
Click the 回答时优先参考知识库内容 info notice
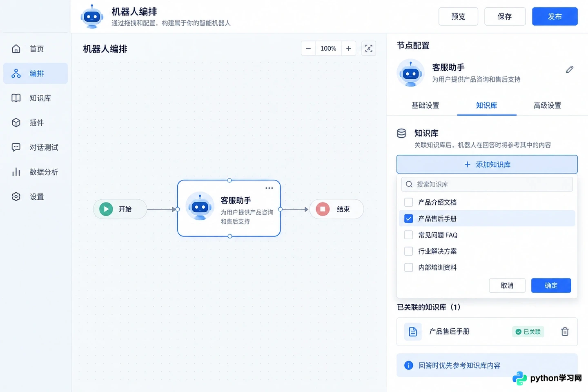[x=487, y=365]
